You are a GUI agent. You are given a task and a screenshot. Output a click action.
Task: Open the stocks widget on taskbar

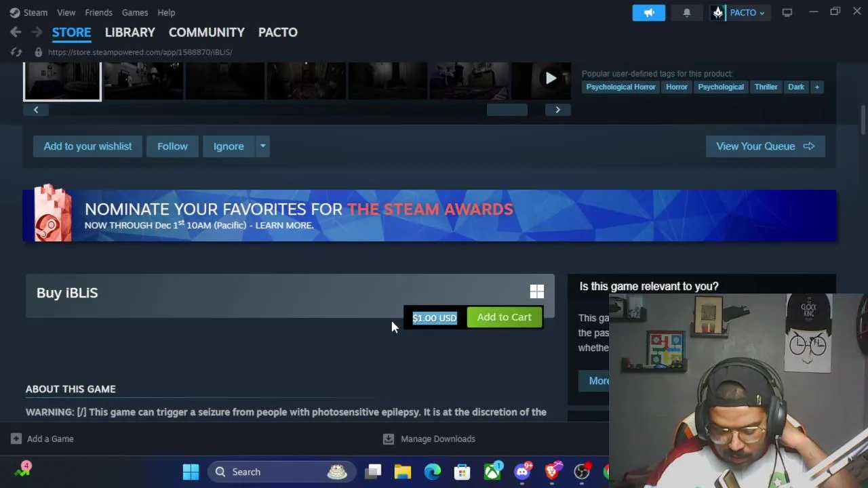pyautogui.click(x=22, y=470)
